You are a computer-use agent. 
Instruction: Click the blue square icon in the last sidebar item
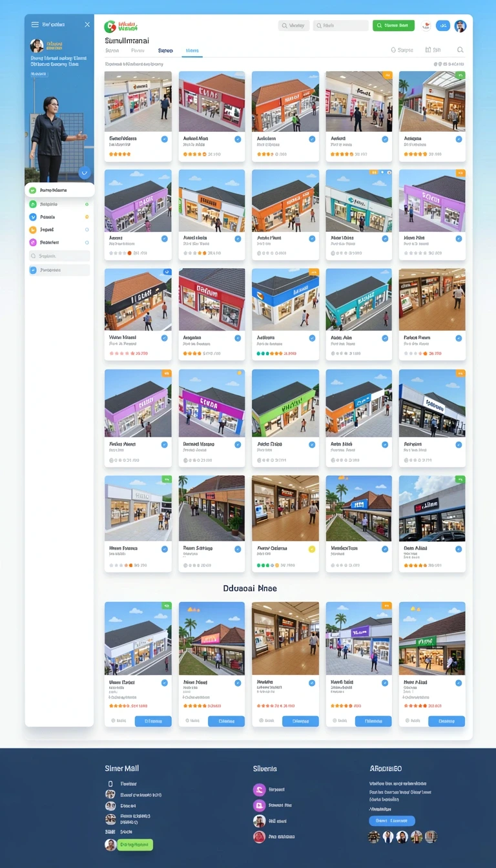coord(33,270)
